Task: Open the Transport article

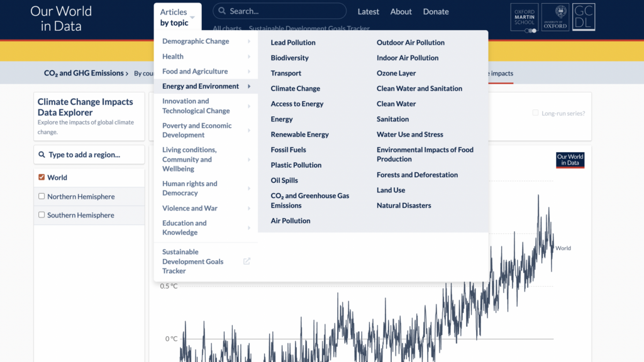Action: click(x=286, y=73)
